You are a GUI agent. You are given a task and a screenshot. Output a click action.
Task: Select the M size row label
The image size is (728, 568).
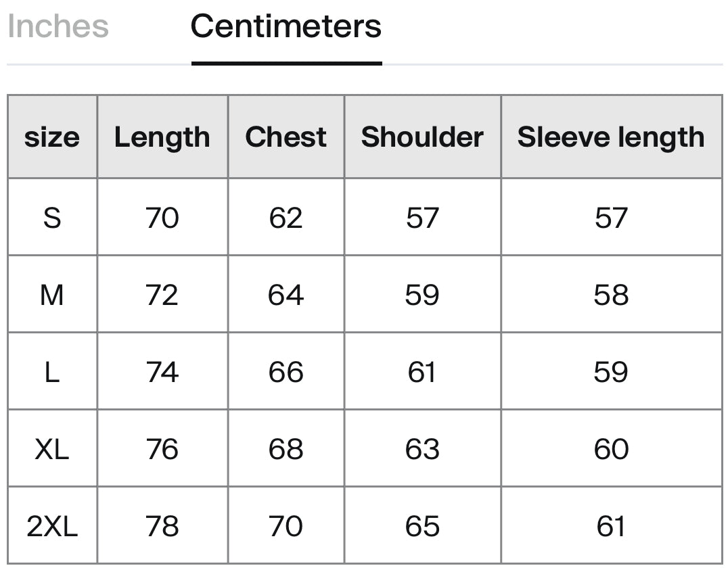[x=52, y=295]
